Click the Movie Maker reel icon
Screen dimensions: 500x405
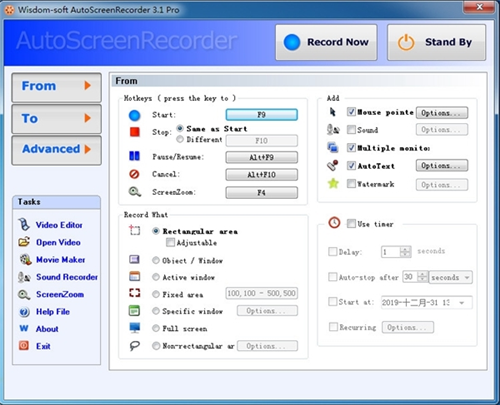point(25,259)
